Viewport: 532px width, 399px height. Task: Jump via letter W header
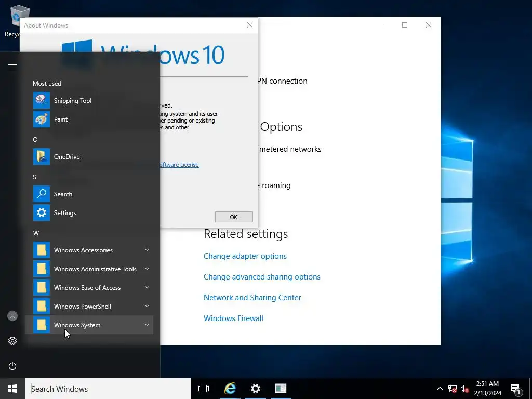[36, 233]
